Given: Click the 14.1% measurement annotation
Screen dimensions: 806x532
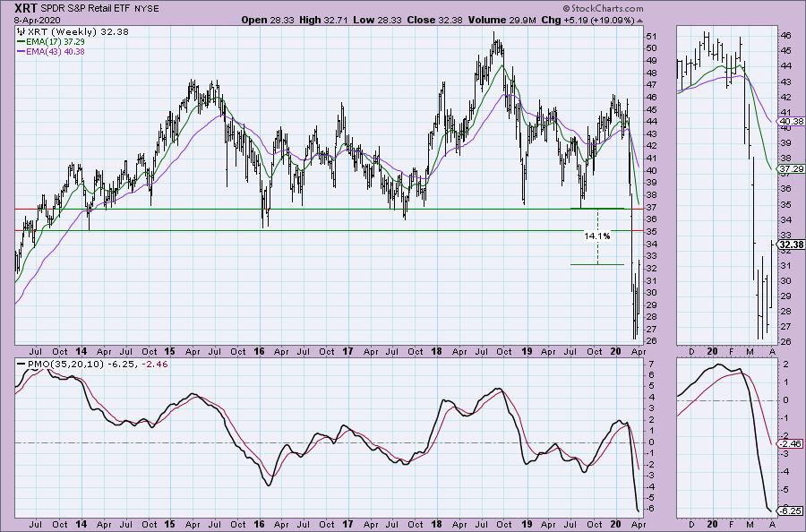Looking at the screenshot, I should (597, 236).
